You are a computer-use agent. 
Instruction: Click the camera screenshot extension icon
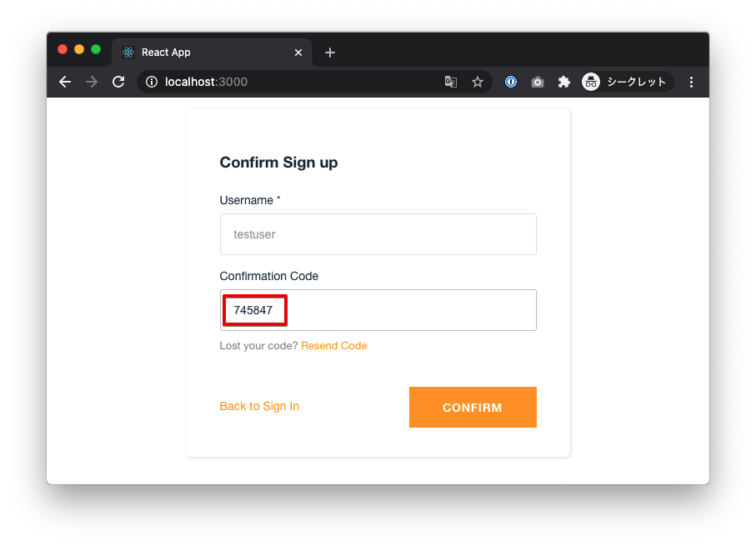(538, 83)
